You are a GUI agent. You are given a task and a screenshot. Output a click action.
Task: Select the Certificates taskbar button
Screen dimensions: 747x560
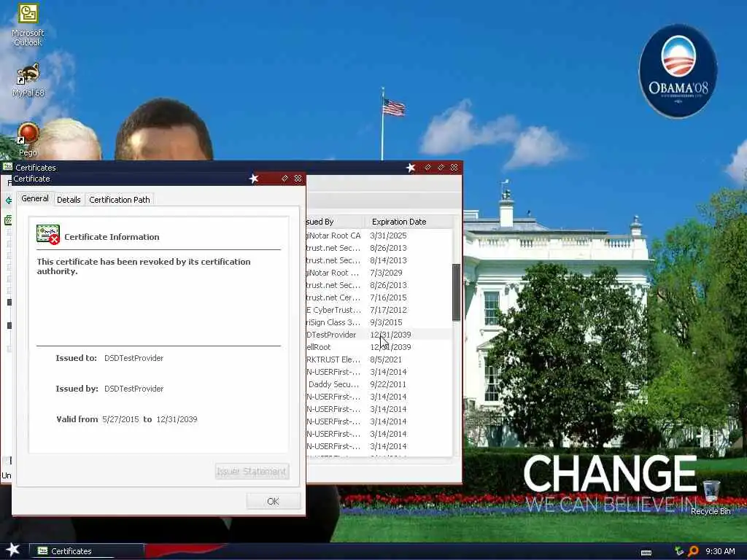point(86,551)
